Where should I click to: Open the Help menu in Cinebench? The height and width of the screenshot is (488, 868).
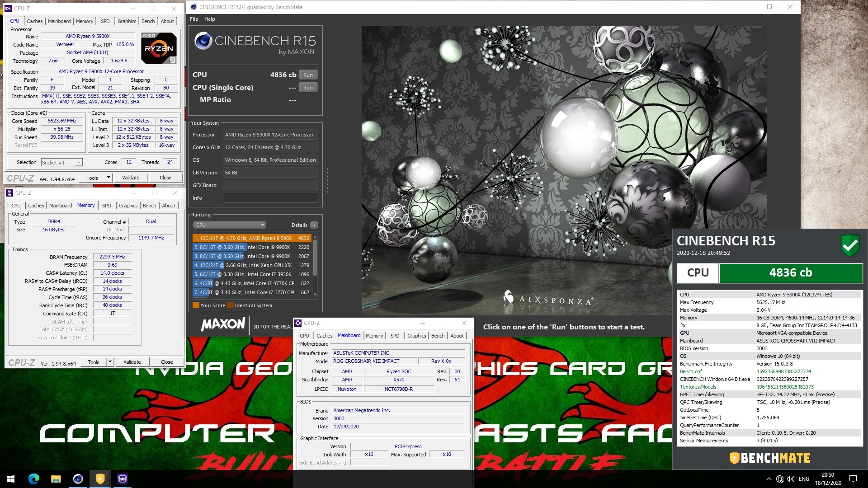pos(209,19)
